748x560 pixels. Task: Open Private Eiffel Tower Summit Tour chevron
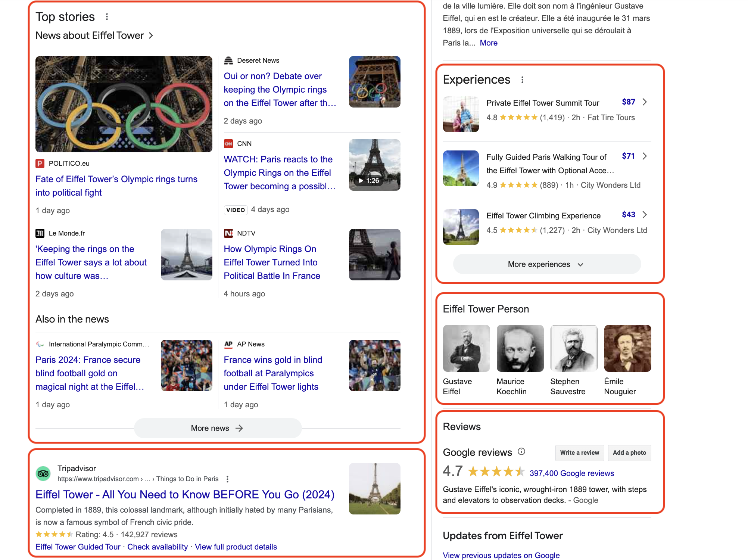click(645, 102)
